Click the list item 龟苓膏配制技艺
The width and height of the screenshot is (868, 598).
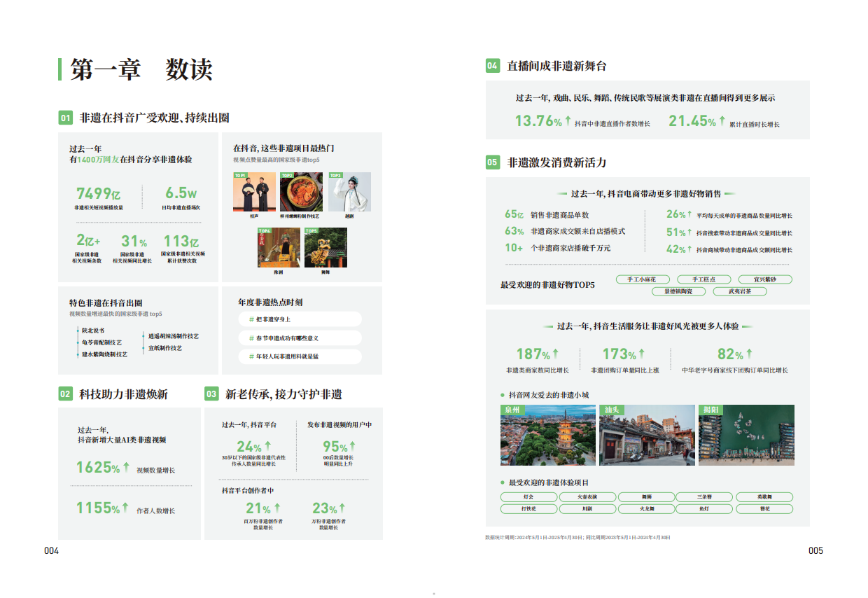tap(101, 342)
